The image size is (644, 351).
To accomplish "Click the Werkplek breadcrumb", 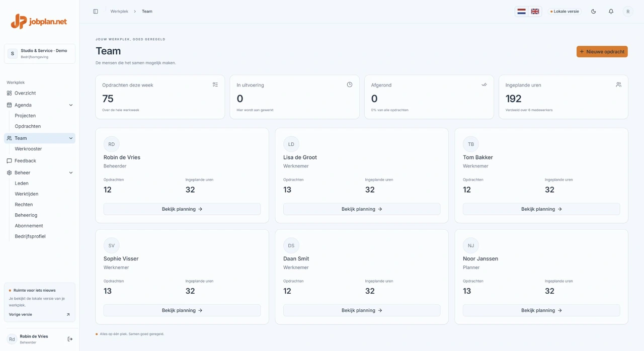I will click(x=119, y=11).
